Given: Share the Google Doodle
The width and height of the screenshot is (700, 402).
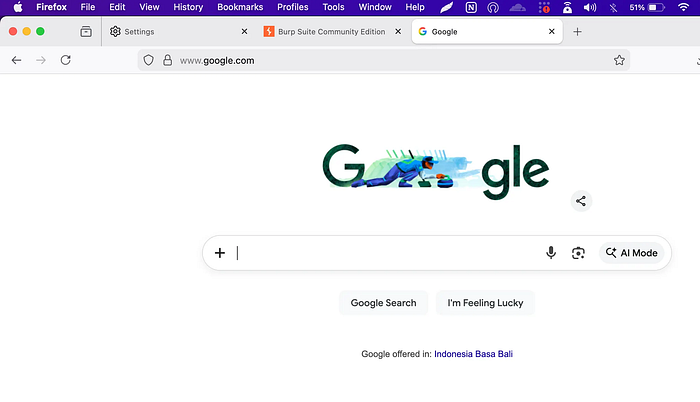Looking at the screenshot, I should pyautogui.click(x=581, y=201).
